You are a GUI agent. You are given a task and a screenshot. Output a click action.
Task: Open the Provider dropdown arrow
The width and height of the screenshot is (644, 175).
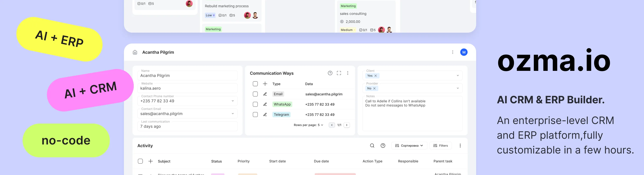point(458,88)
